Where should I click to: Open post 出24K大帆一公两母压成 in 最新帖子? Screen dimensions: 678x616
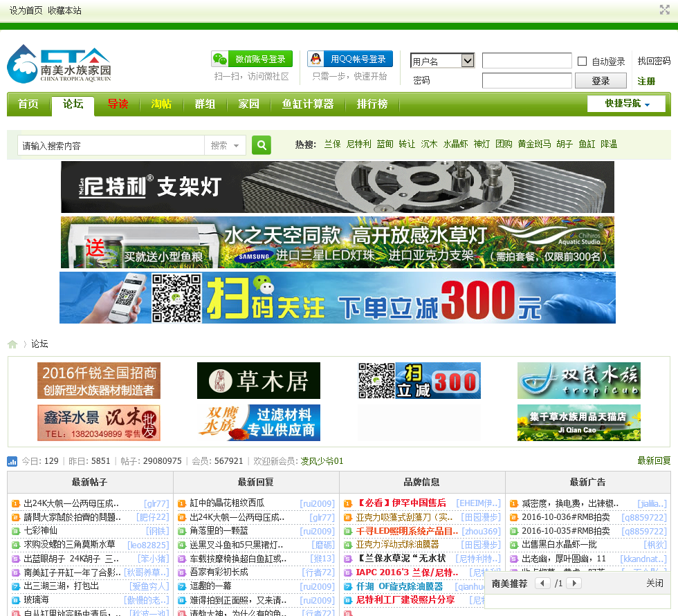tap(71, 504)
